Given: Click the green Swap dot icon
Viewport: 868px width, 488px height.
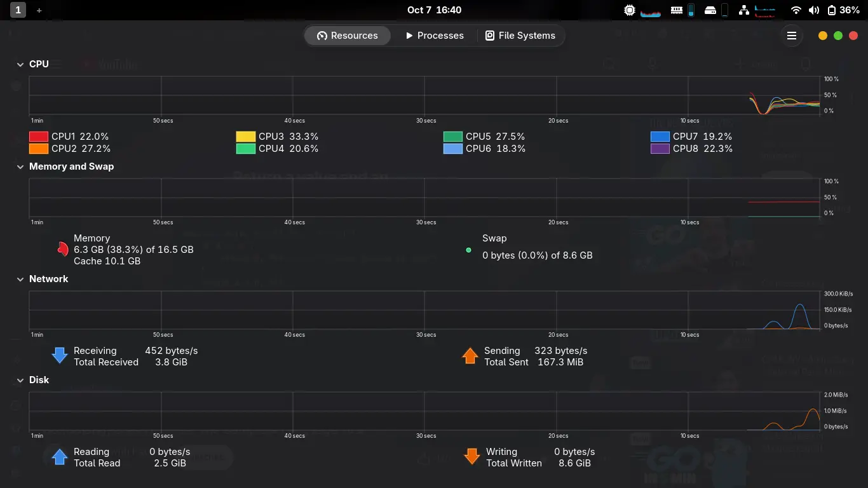Looking at the screenshot, I should point(469,250).
